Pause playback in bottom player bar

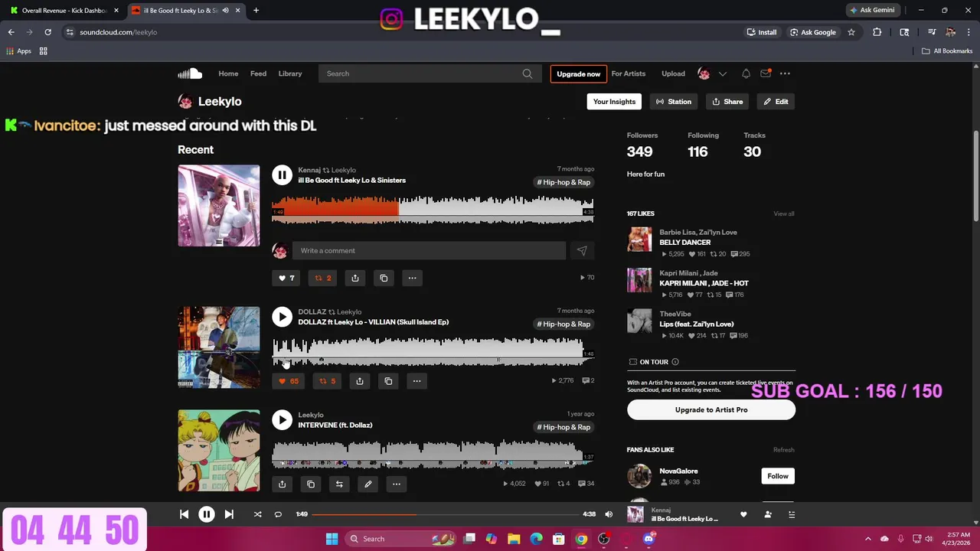coord(207,514)
